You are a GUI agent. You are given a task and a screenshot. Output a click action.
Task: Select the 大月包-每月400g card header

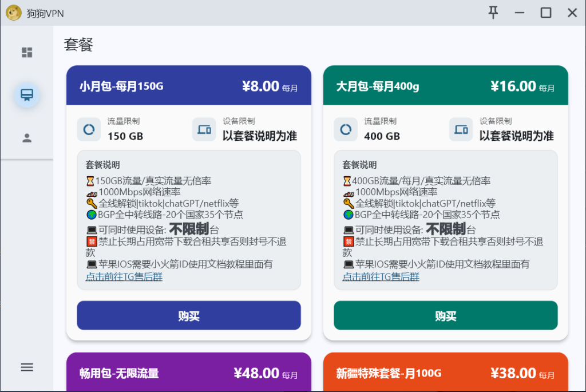pyautogui.click(x=445, y=86)
